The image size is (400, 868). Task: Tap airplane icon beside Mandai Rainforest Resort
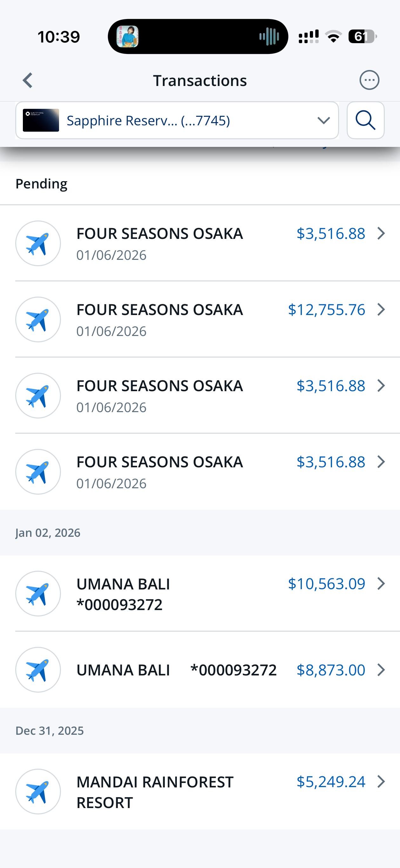coord(38,792)
